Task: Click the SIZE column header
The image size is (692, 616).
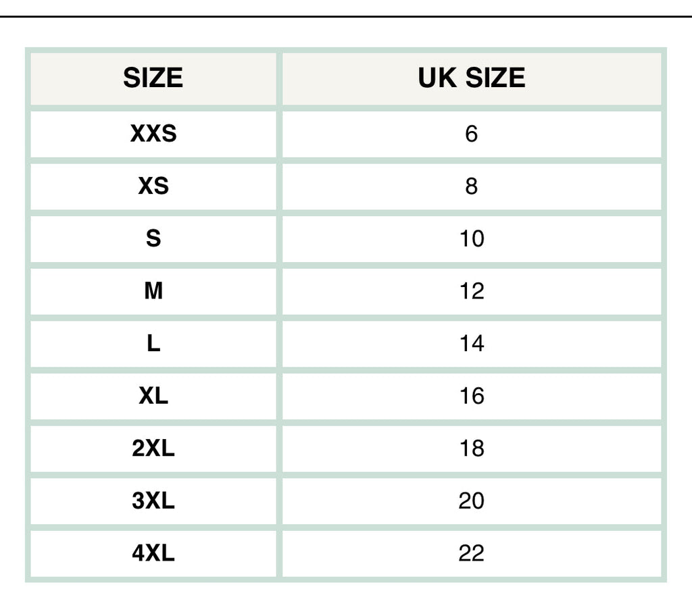Action: point(153,78)
